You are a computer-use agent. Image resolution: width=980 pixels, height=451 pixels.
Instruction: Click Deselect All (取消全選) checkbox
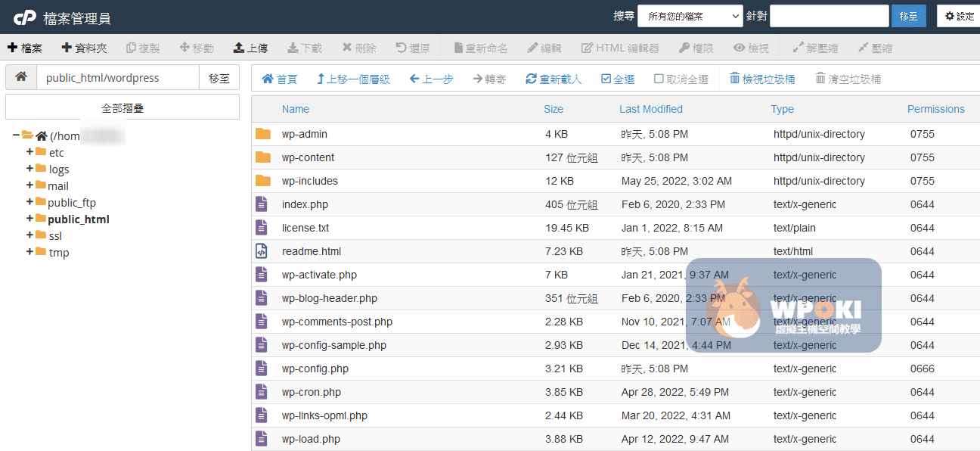click(659, 79)
